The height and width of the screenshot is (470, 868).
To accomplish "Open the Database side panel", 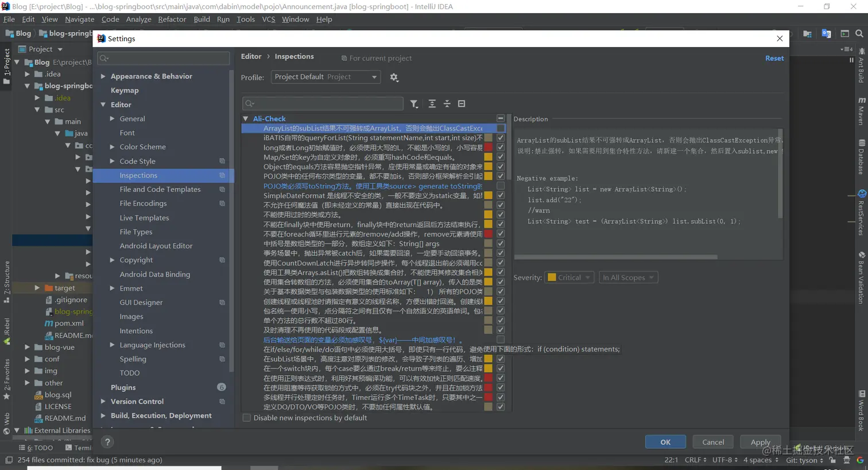I will pyautogui.click(x=862, y=156).
